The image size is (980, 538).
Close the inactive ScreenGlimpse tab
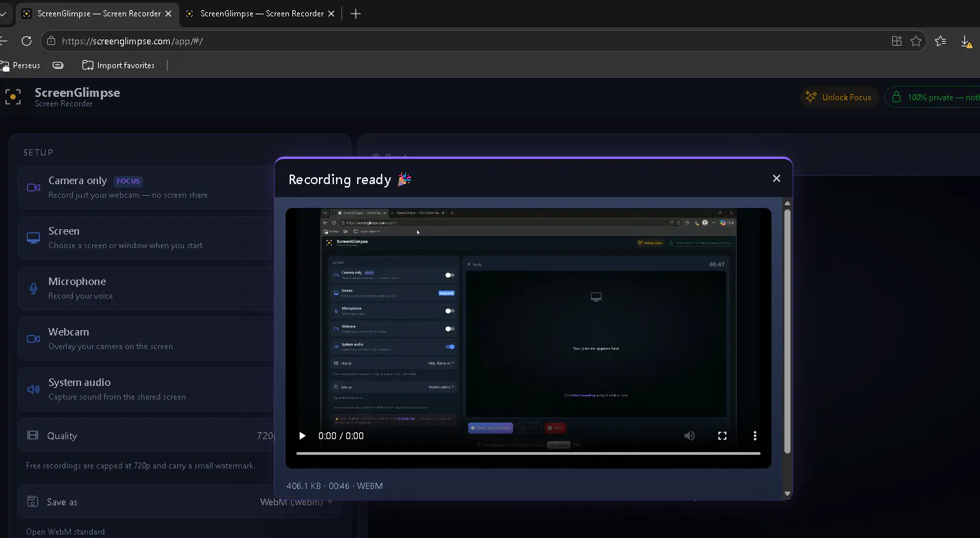[x=331, y=14]
